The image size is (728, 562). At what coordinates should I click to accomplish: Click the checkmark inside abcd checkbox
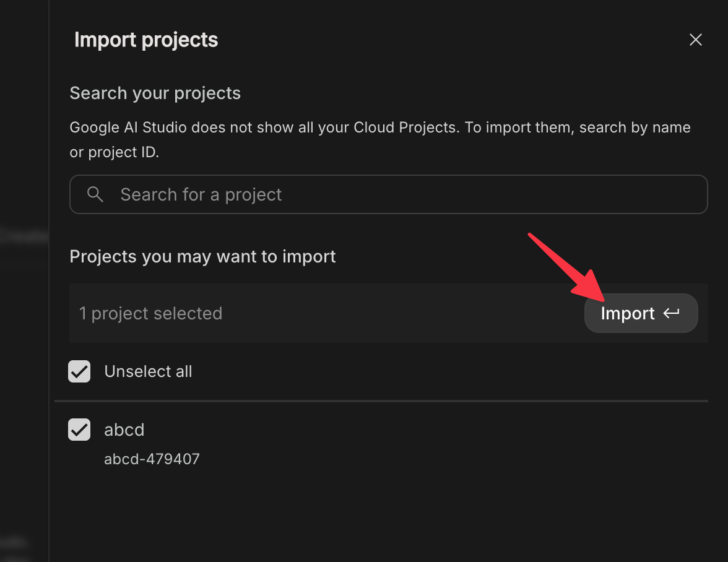[79, 430]
